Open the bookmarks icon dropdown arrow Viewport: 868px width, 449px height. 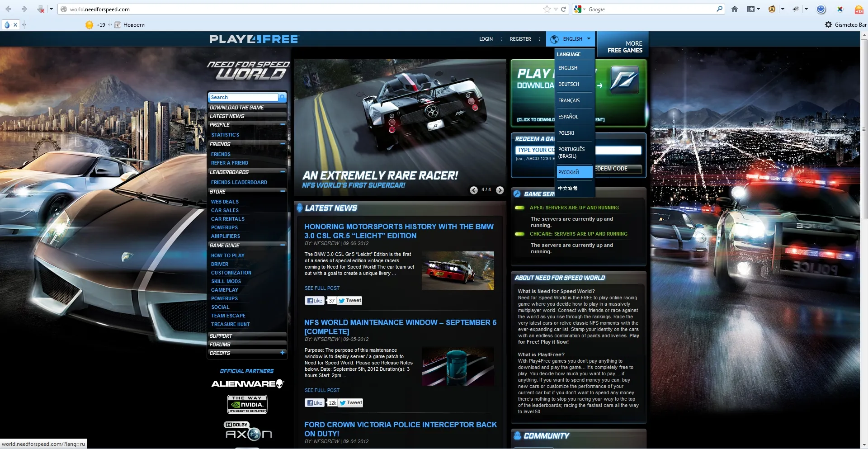pos(758,9)
